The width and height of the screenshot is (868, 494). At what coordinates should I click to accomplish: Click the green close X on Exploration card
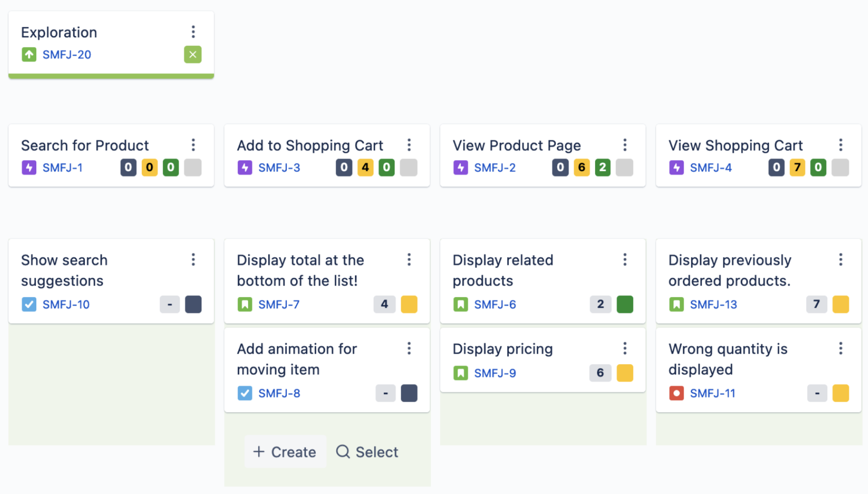(193, 54)
